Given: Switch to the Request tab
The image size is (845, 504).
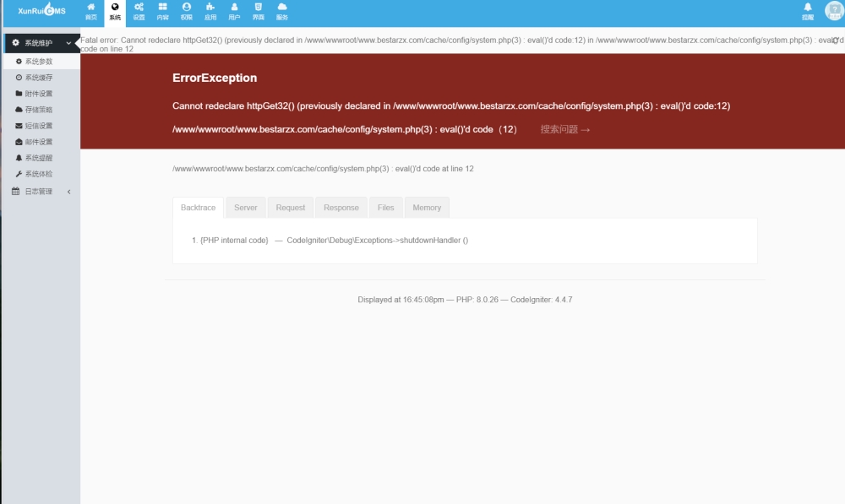Looking at the screenshot, I should (291, 208).
